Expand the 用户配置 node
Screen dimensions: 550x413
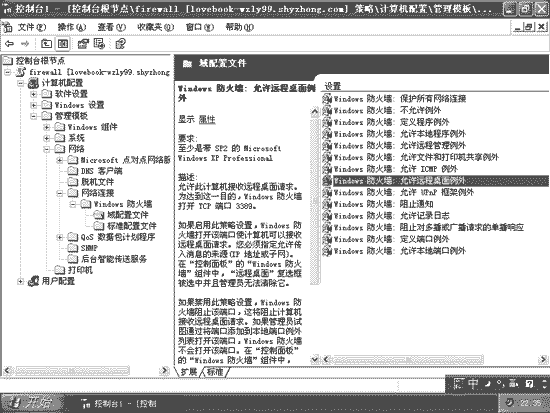tap(21, 281)
